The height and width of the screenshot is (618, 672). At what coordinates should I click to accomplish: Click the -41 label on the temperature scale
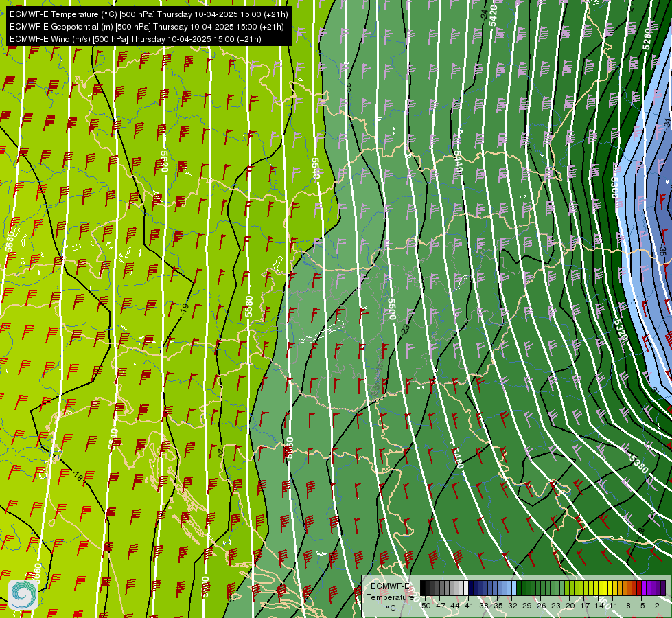point(467,606)
